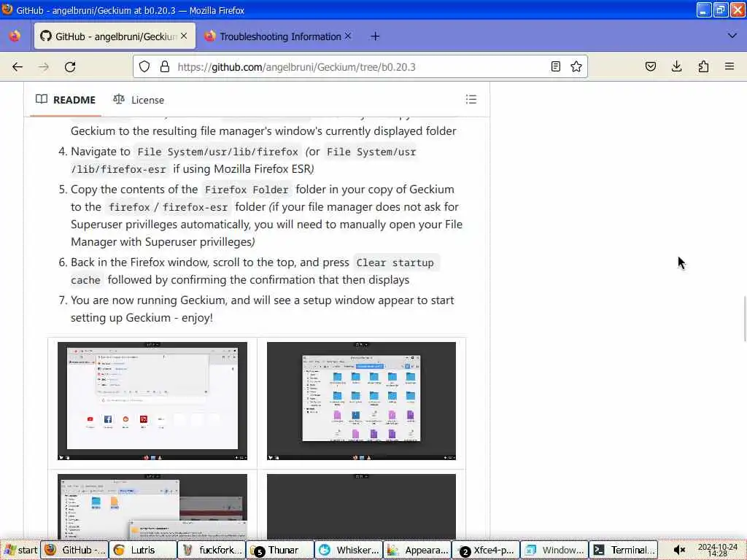747x560 pixels.
Task: Click the 'Firefox Folder' code text
Action: coord(247,190)
